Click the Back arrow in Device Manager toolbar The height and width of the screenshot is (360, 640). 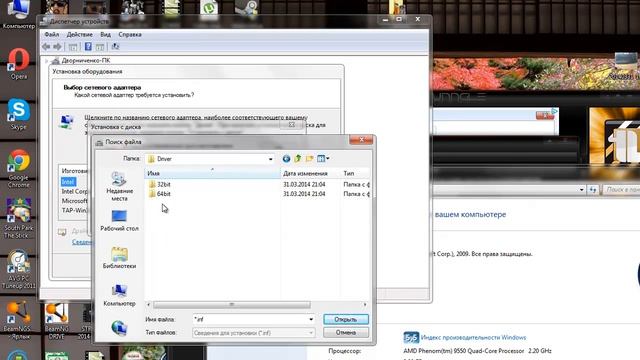point(46,47)
